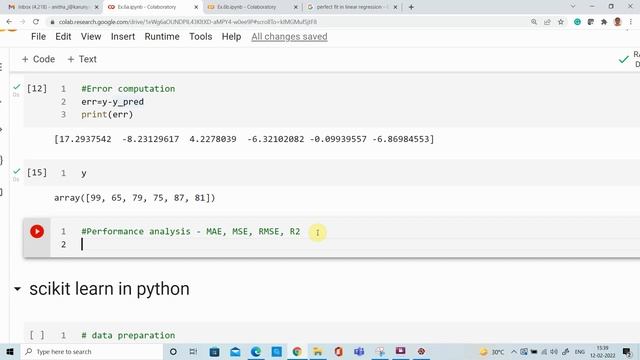The image size is (640, 360).
Task: Share this page from the address bar
Action: (x=547, y=22)
